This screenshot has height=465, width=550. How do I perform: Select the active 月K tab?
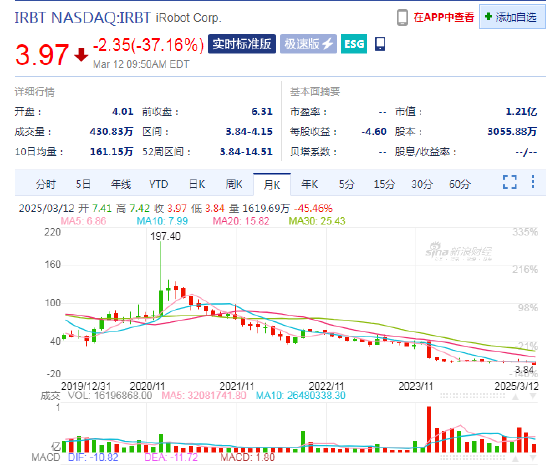pyautogui.click(x=272, y=184)
